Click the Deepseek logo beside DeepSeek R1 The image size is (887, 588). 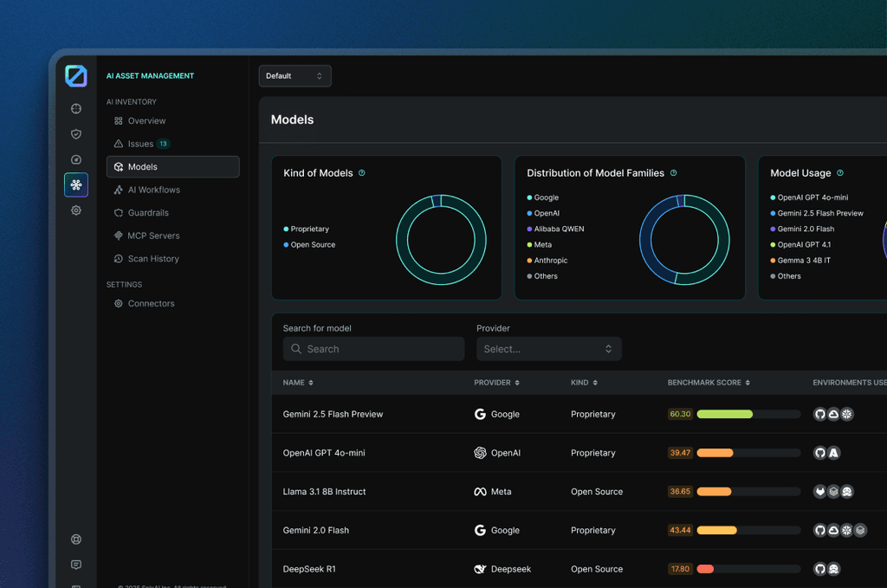[x=479, y=569]
